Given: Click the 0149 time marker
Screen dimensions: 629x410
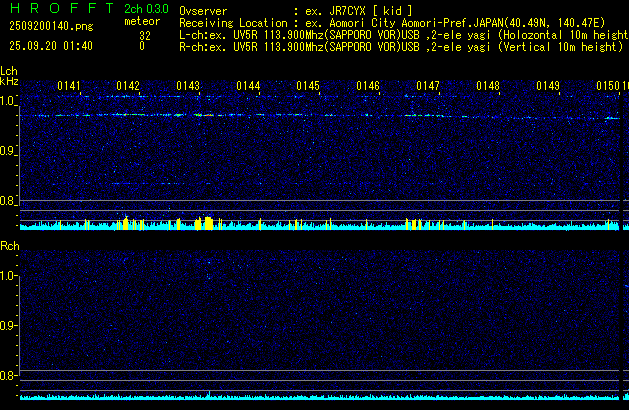Looking at the screenshot, I should point(548,87).
